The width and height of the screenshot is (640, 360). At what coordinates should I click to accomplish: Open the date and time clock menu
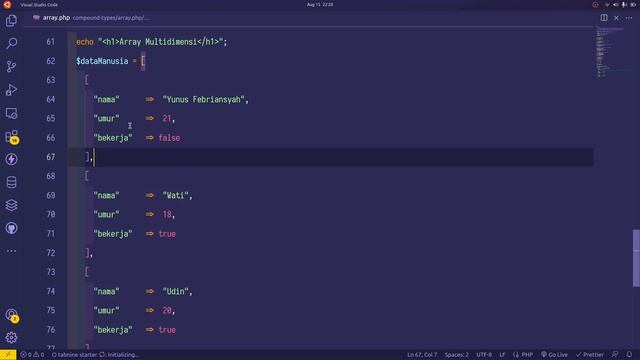(x=320, y=4)
